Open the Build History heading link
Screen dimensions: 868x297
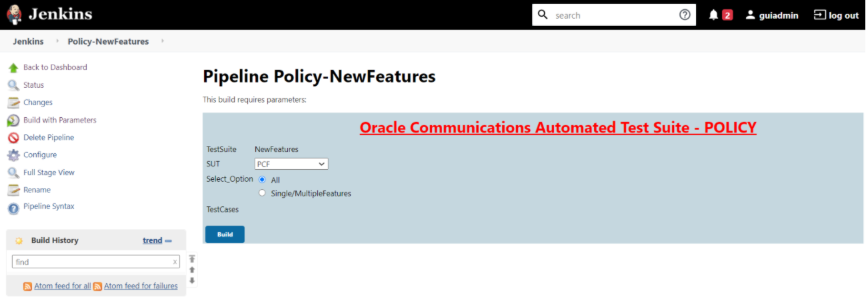pos(55,240)
